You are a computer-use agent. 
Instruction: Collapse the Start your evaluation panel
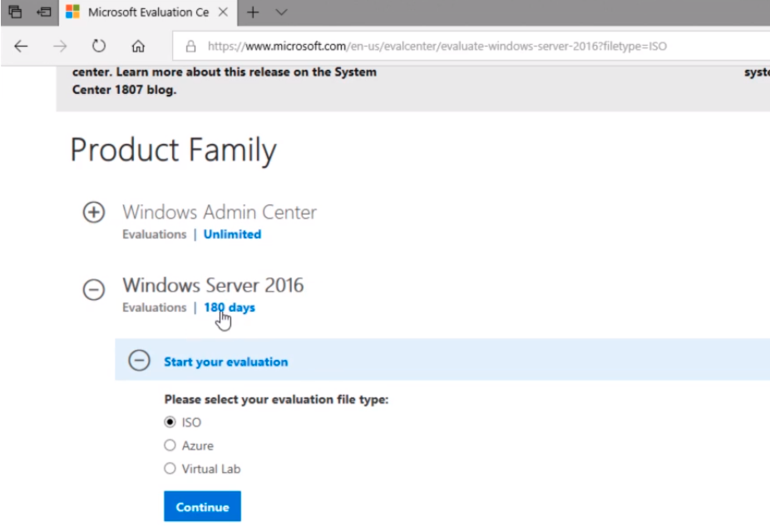[139, 360]
